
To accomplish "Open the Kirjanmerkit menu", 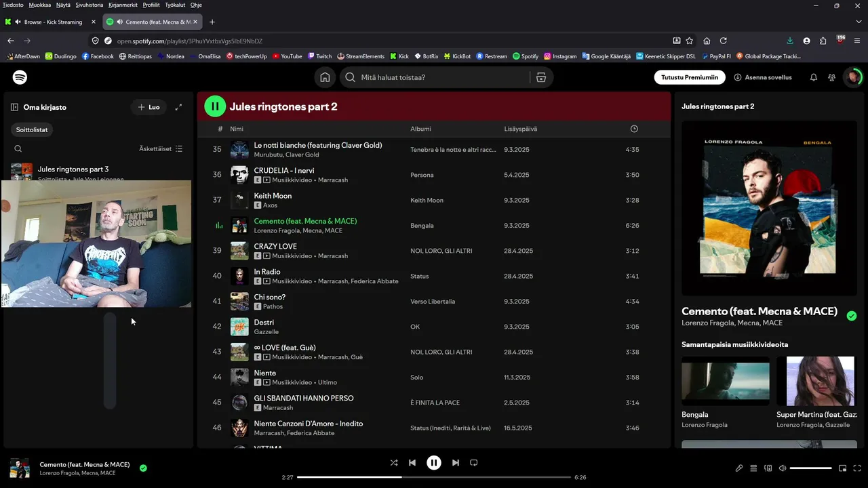I will click(x=123, y=5).
